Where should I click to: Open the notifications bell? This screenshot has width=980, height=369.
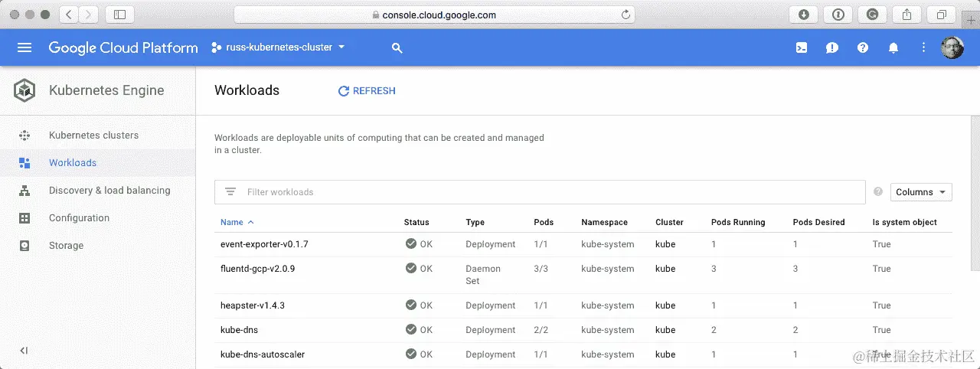click(893, 47)
